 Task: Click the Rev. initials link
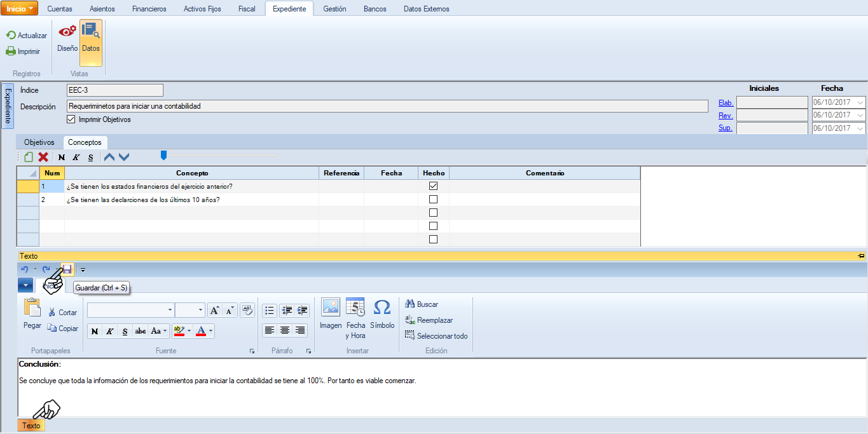725,116
